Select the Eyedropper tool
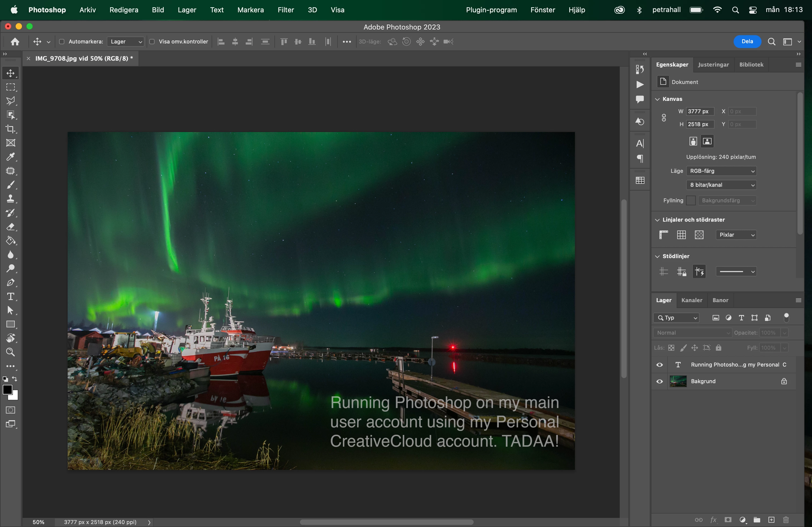Image resolution: width=812 pixels, height=527 pixels. coord(10,157)
